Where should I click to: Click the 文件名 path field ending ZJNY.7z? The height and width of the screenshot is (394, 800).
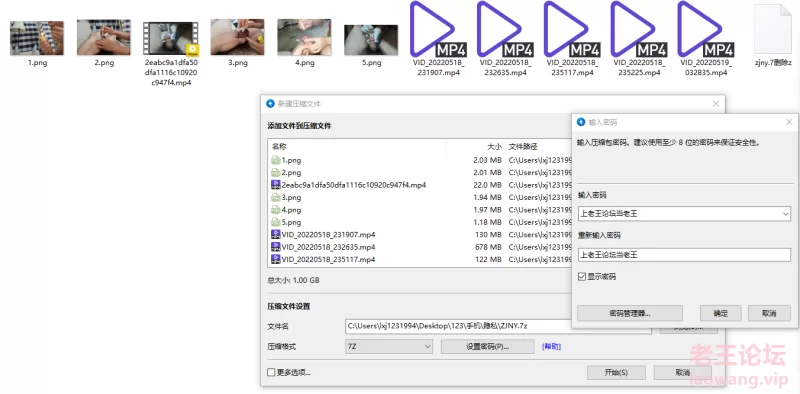pyautogui.click(x=498, y=326)
